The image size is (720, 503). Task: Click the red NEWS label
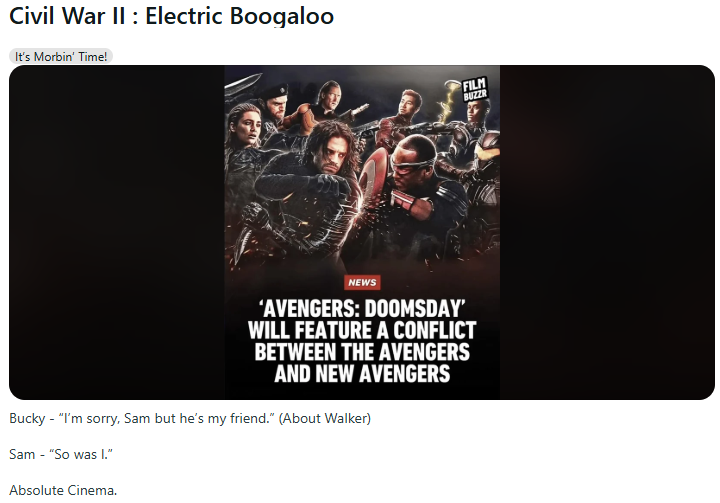pos(362,283)
